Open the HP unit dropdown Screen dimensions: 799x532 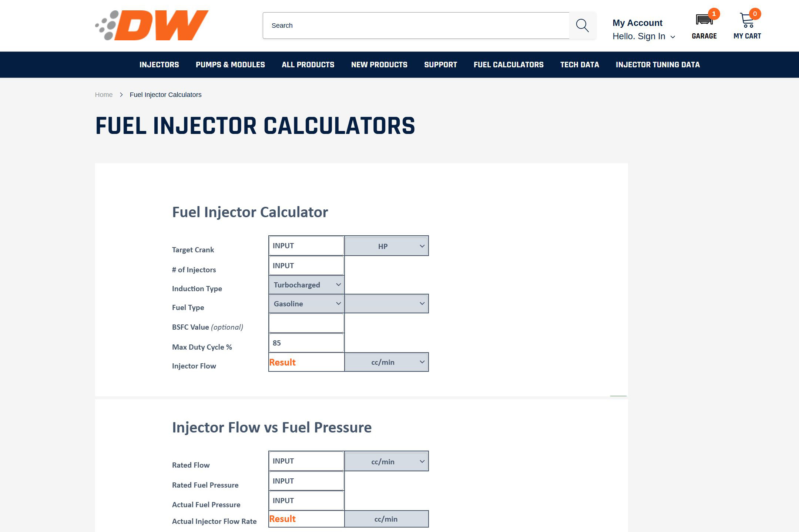click(387, 246)
